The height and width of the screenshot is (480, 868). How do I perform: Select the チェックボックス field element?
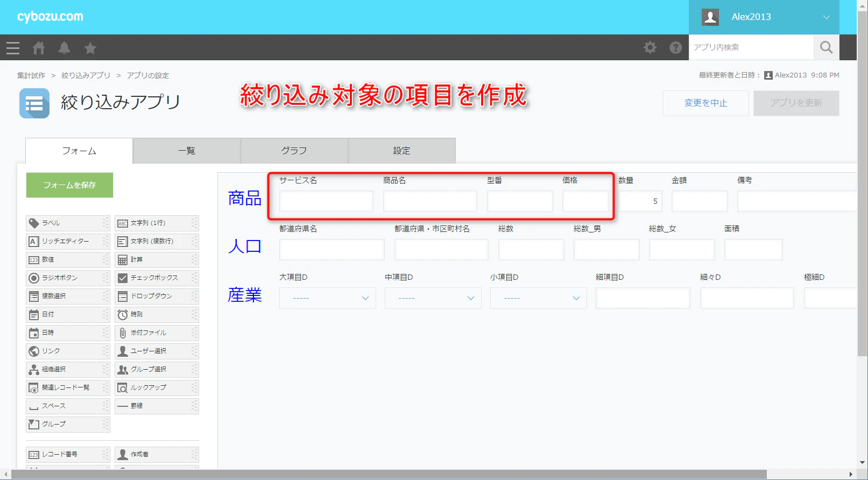coord(157,278)
